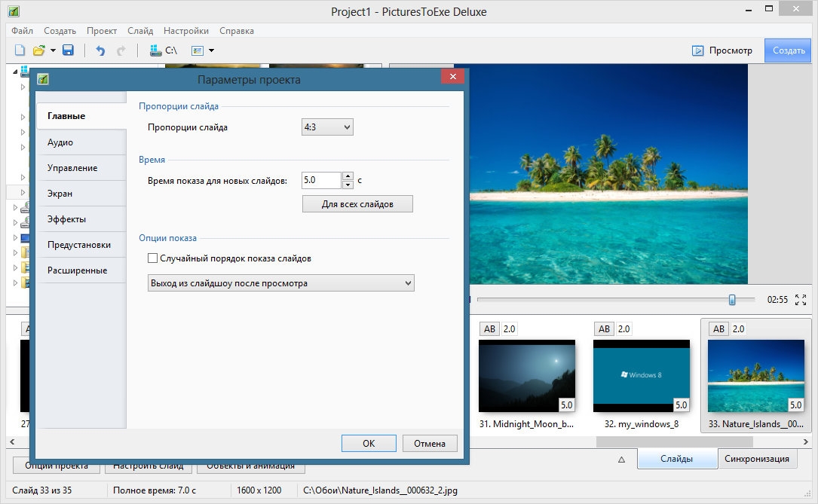Increase slide display time with up arrow
This screenshot has height=504, width=818.
(348, 176)
